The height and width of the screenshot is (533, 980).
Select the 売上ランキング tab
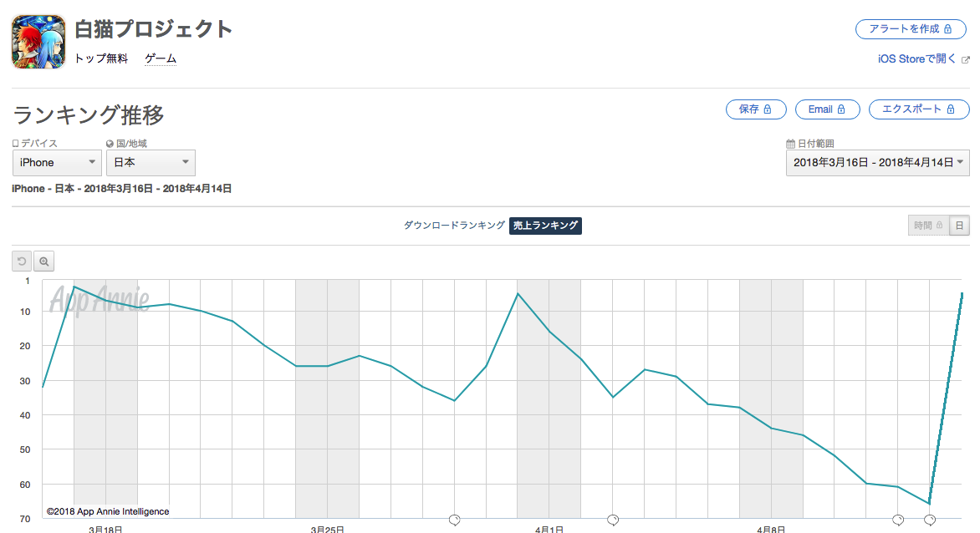[546, 226]
